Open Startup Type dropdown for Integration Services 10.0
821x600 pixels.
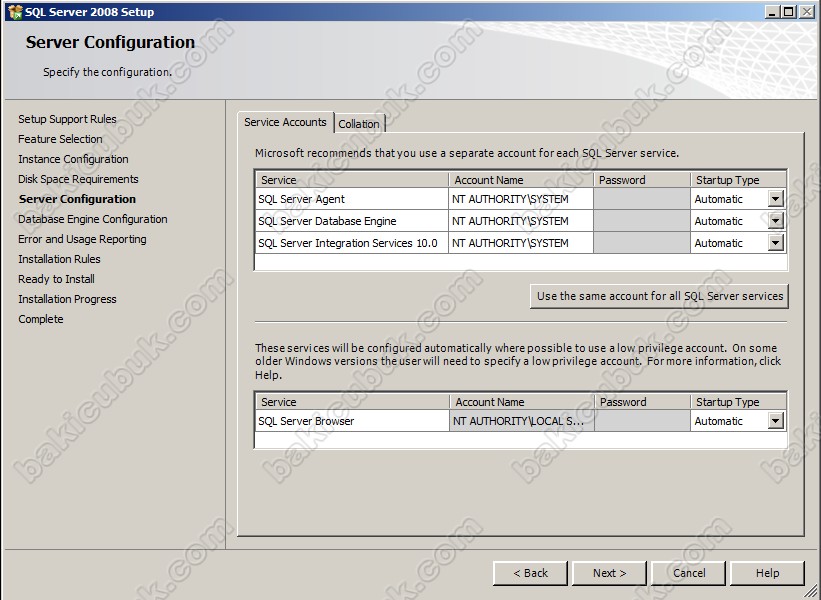(x=775, y=243)
